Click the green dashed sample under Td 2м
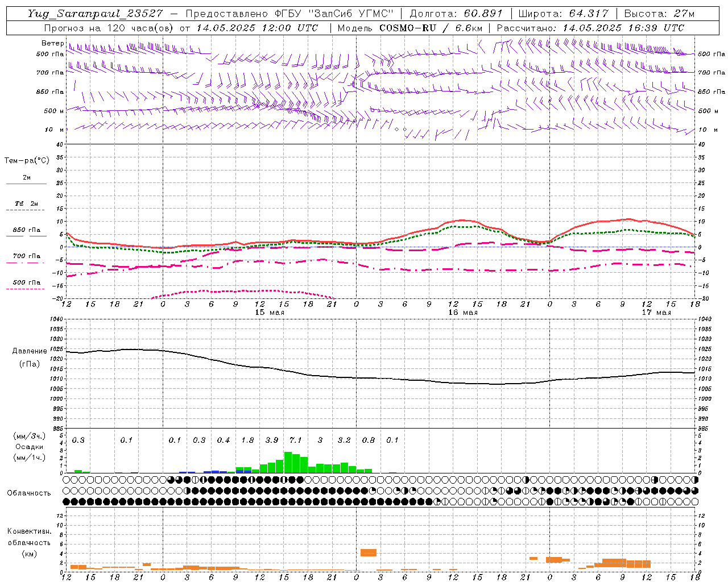 (25, 210)
